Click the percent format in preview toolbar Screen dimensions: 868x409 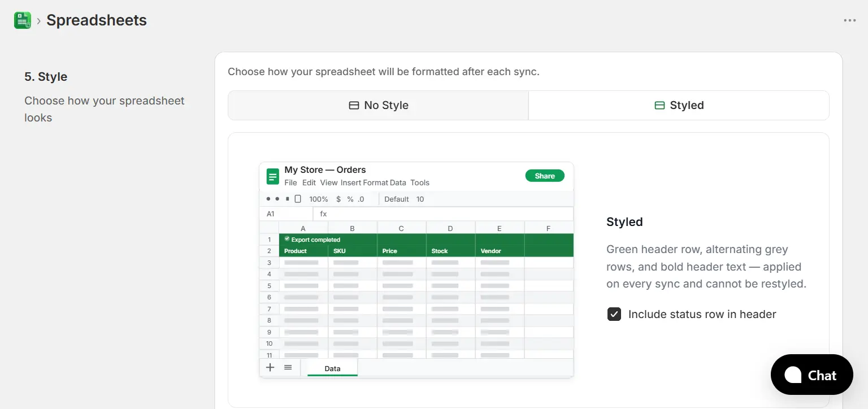350,199
